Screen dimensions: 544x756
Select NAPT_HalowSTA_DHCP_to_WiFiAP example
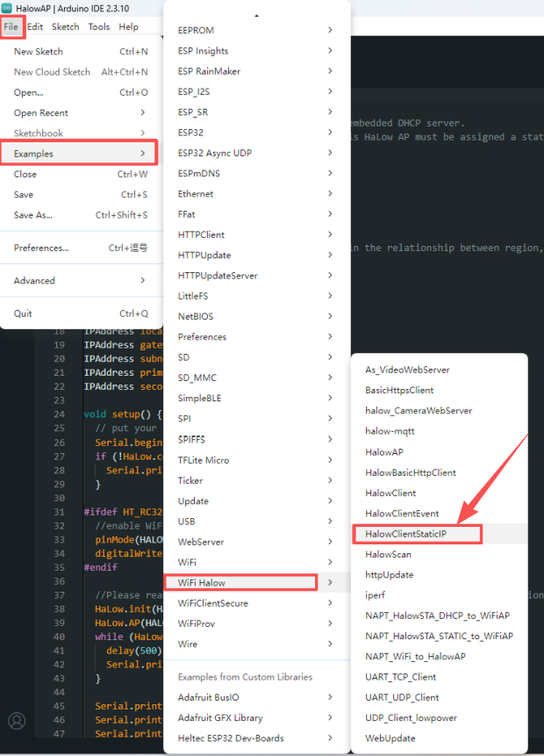click(440, 616)
